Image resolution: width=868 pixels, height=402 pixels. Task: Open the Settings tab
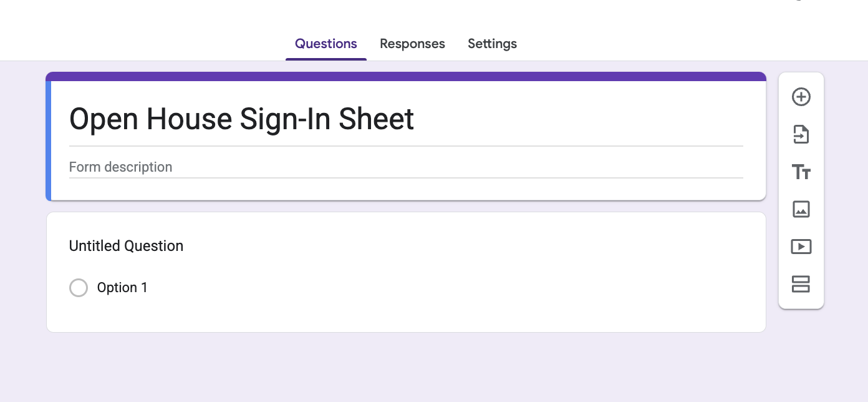pyautogui.click(x=492, y=44)
